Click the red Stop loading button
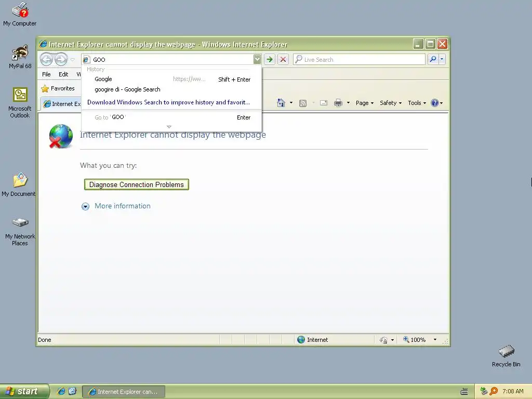This screenshot has width=532, height=399. pyautogui.click(x=283, y=59)
